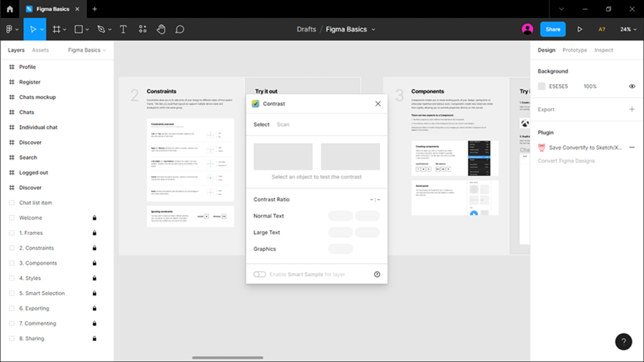This screenshot has height=362, width=644.
Task: Open the help question mark button
Action: point(623,341)
